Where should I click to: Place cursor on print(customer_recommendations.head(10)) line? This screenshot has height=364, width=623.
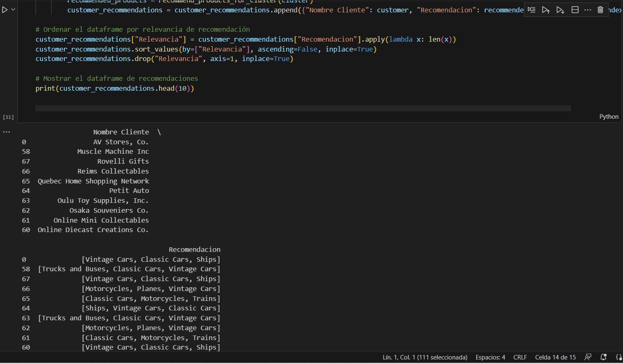[x=115, y=89]
